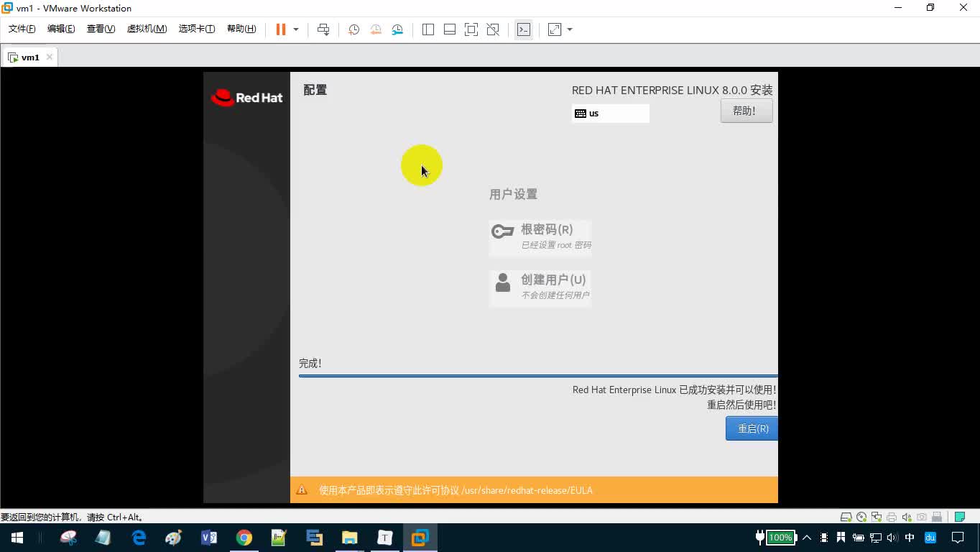Open the 虚拟机(M) menu
The image size is (980, 552).
[x=147, y=29]
